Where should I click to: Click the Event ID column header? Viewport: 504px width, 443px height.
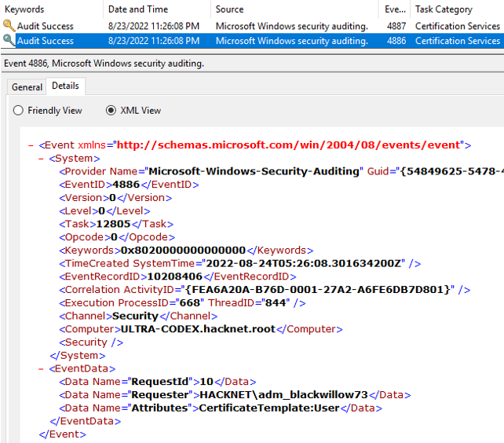pos(394,9)
